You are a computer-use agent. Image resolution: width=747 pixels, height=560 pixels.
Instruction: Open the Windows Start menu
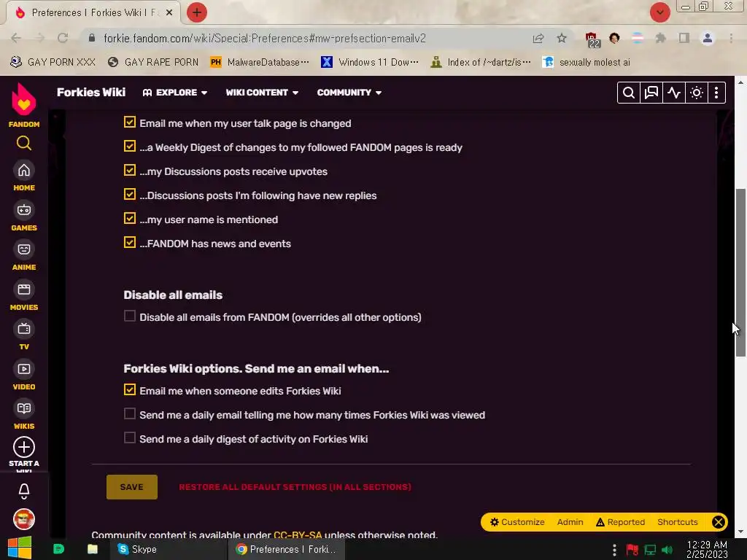(20, 548)
